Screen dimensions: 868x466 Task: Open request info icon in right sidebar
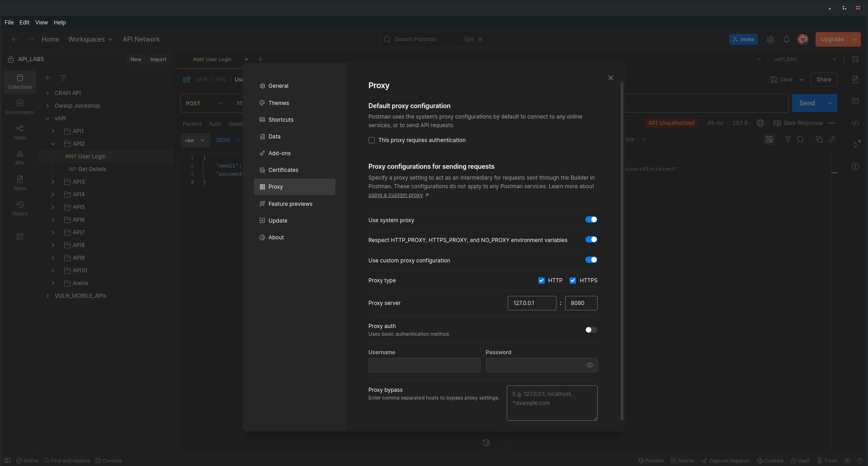(x=855, y=166)
